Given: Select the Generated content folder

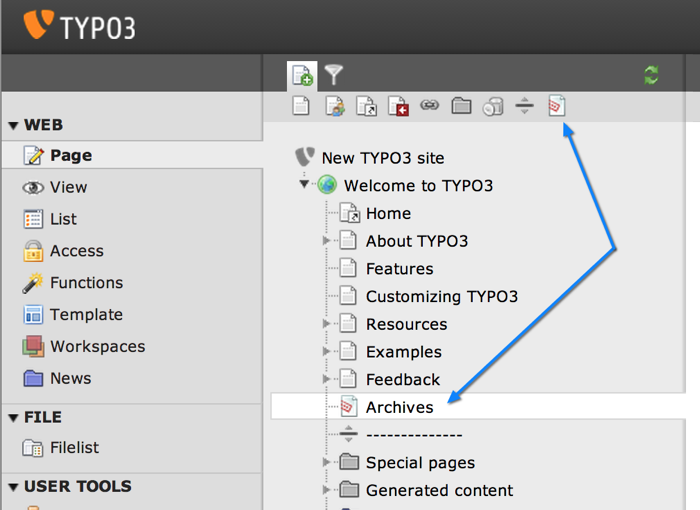Looking at the screenshot, I should (439, 490).
